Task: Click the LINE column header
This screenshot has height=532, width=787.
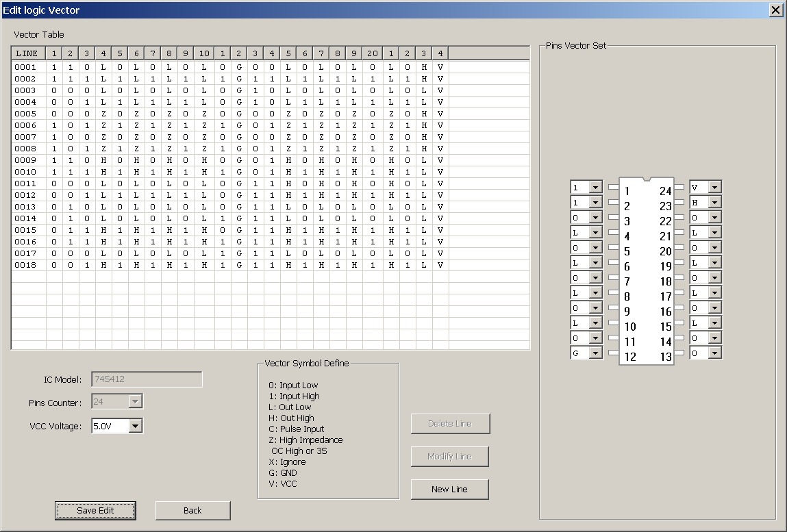Action: pyautogui.click(x=27, y=53)
